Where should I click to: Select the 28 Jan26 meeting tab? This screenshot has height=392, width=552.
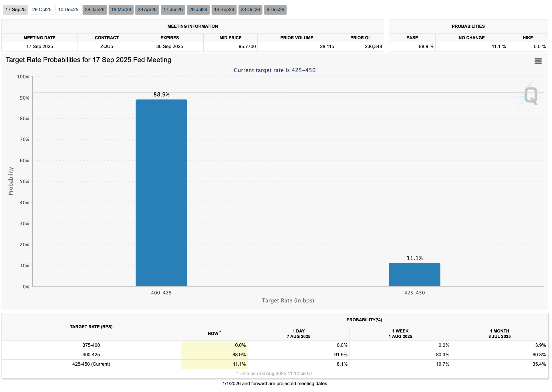click(x=95, y=9)
